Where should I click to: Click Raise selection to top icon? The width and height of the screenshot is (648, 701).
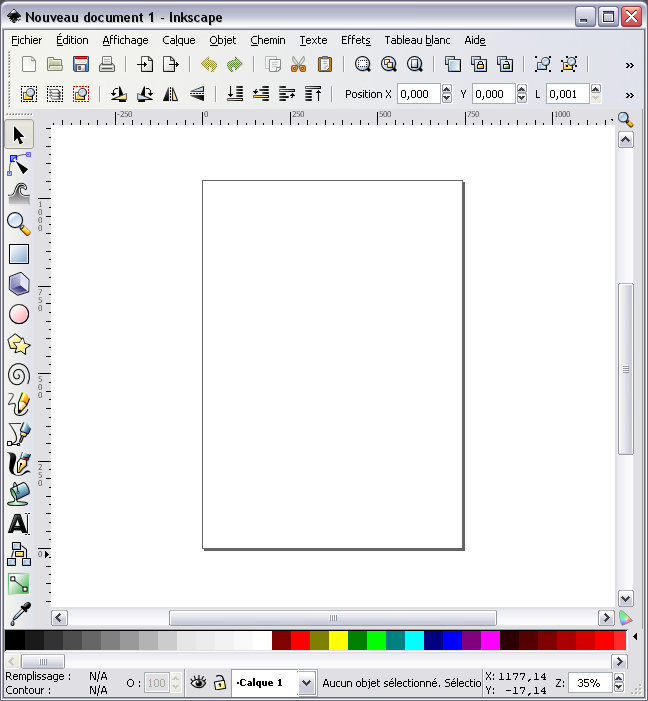(313, 94)
